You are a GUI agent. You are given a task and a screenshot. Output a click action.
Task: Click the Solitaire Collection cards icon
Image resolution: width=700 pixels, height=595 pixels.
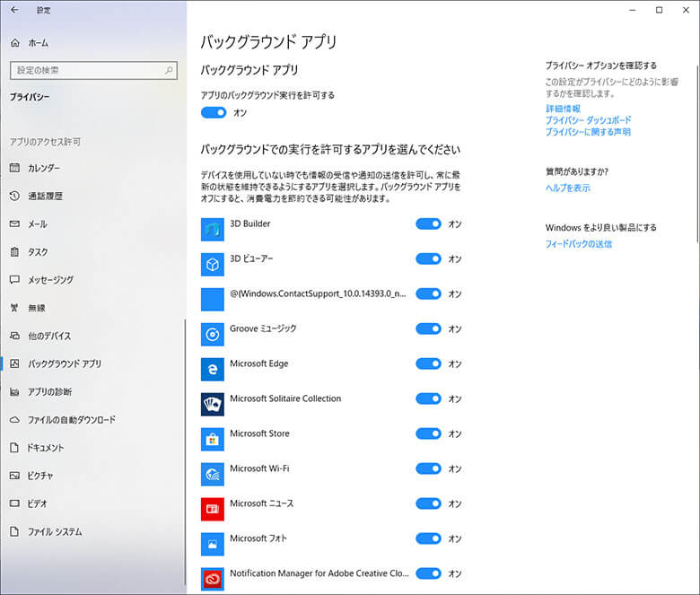coord(213,405)
